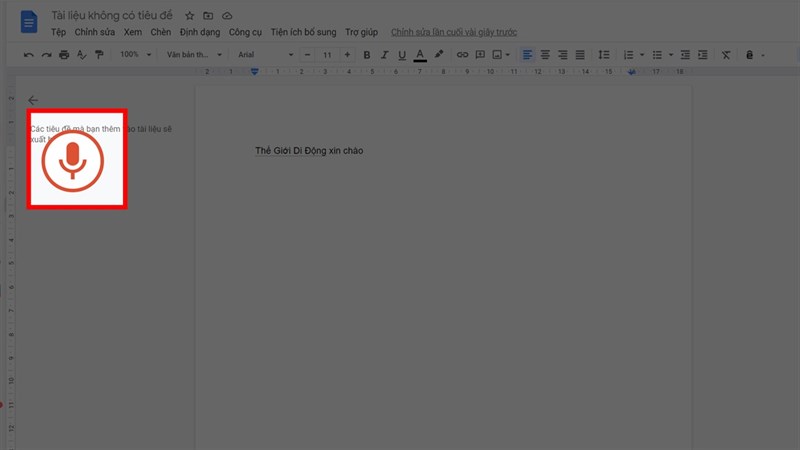Open the Arial font dropdown
This screenshot has height=450, width=800.
pyautogui.click(x=265, y=55)
